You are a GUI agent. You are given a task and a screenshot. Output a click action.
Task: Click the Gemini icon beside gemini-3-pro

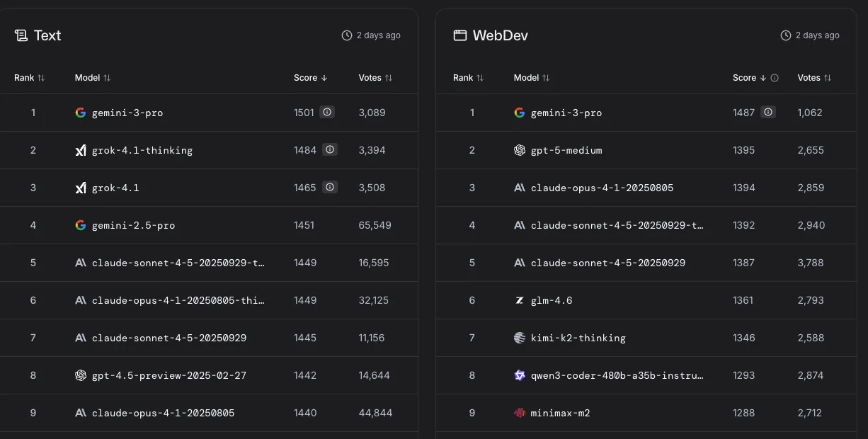(x=81, y=113)
